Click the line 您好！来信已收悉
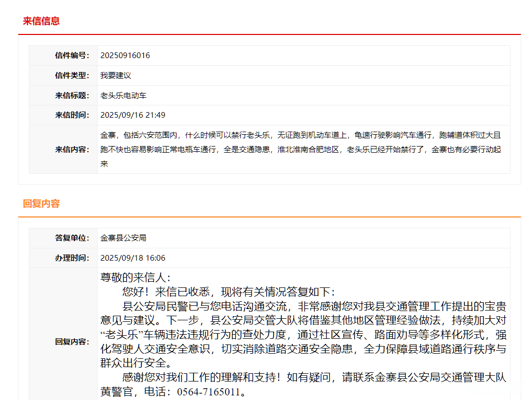The width and height of the screenshot is (532, 400). pos(229,292)
